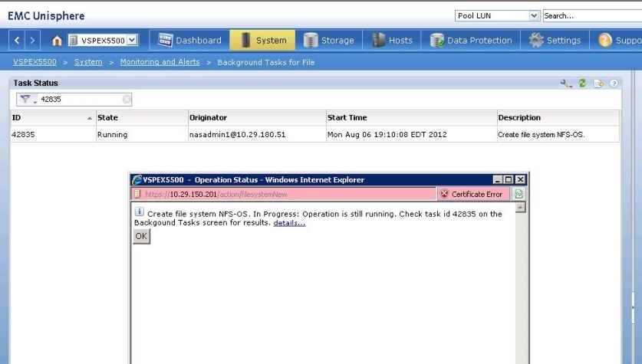Refresh the Task Status table
Image resolution: width=642 pixels, height=364 pixels.
click(x=582, y=84)
